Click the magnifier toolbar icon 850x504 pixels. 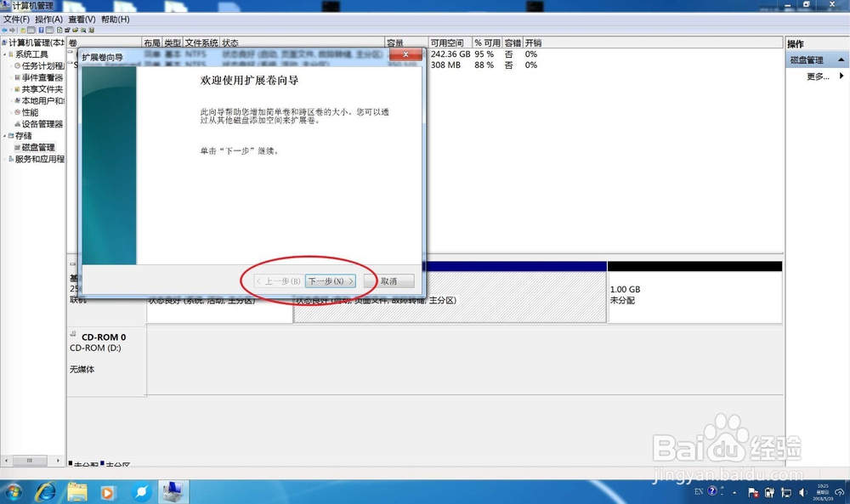(83, 30)
